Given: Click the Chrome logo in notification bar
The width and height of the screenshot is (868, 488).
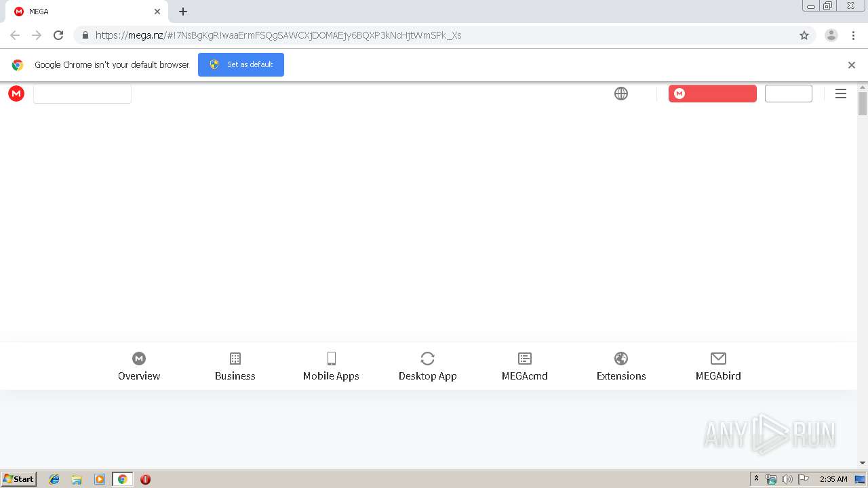Looking at the screenshot, I should [x=18, y=65].
